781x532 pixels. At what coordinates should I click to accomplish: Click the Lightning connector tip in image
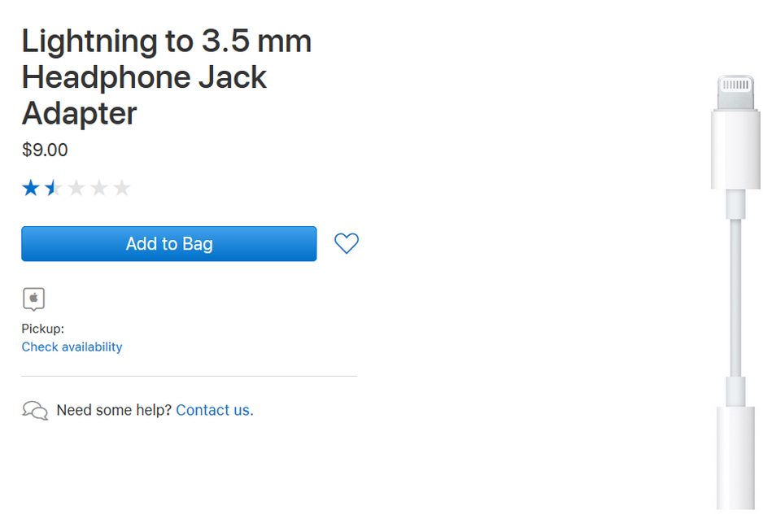coord(735,92)
